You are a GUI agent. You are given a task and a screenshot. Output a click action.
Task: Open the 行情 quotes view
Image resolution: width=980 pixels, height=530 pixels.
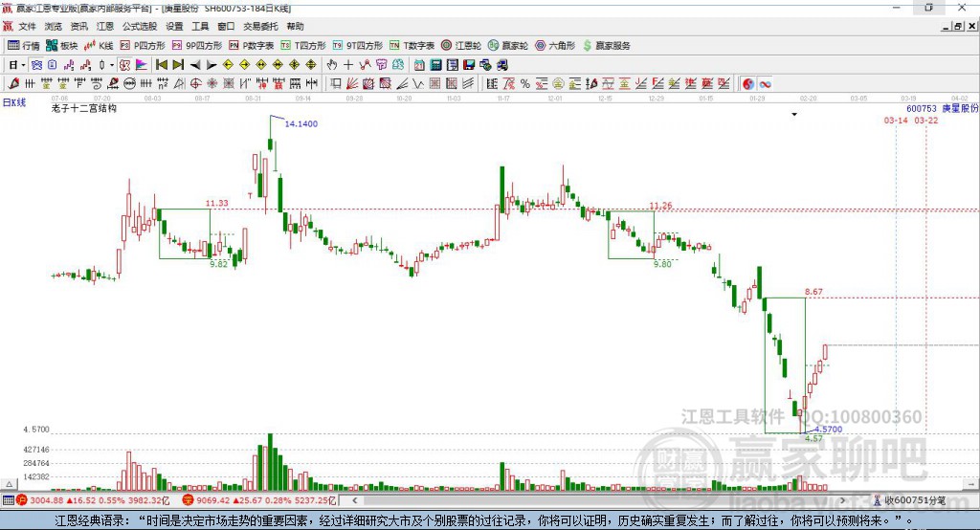[x=24, y=46]
